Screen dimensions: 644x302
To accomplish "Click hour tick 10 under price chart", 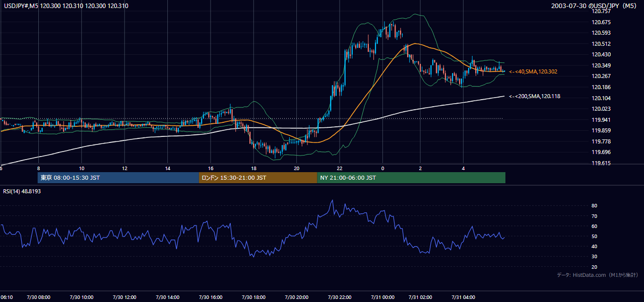I will (x=81, y=168).
